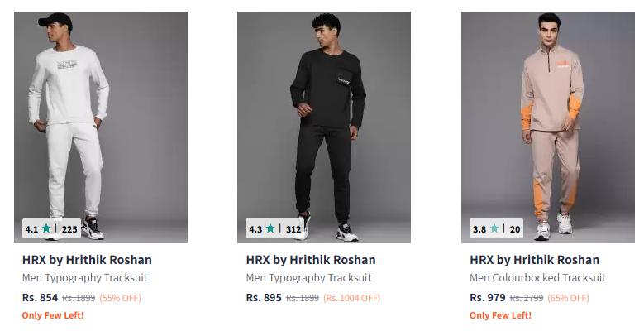Screen dimensions: 644x336
Task: Click the Rs. 979 price
Action: pos(487,297)
